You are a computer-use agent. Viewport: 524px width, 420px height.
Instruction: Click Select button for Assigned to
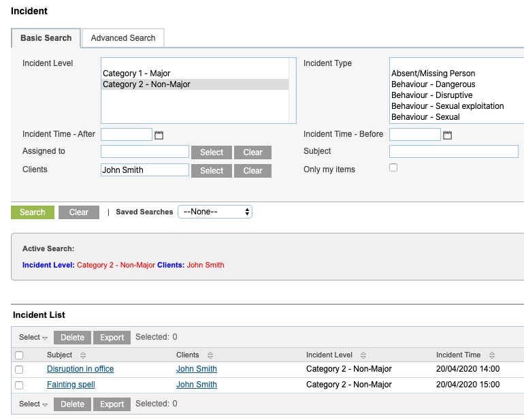(x=212, y=152)
